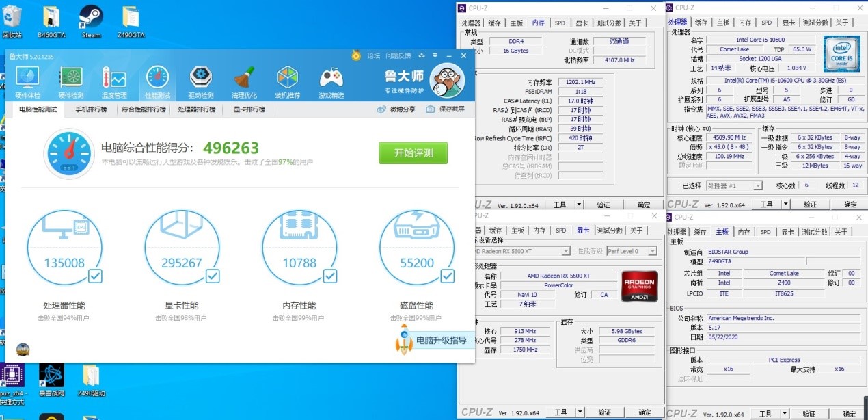Image resolution: width=868 pixels, height=420 pixels.
Task: Select the 电脑性能测试 tab
Action: pyautogui.click(x=38, y=109)
